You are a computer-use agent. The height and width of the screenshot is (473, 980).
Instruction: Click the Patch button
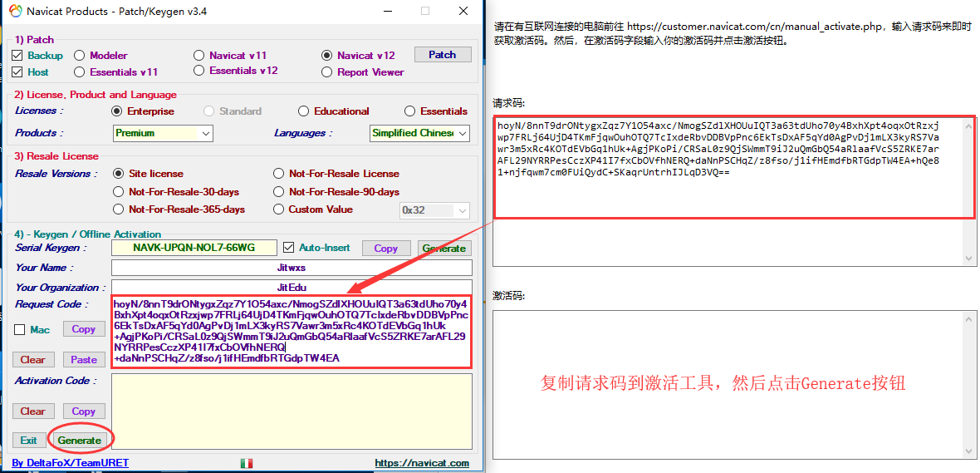click(442, 55)
